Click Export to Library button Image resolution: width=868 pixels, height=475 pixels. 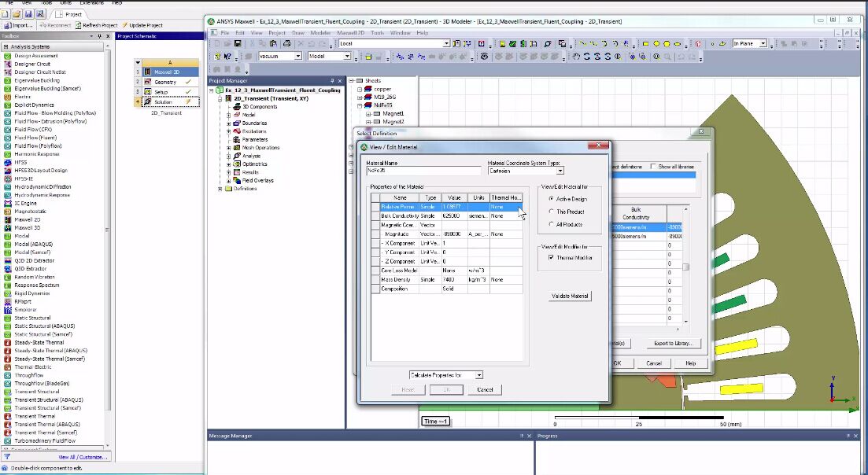(673, 344)
